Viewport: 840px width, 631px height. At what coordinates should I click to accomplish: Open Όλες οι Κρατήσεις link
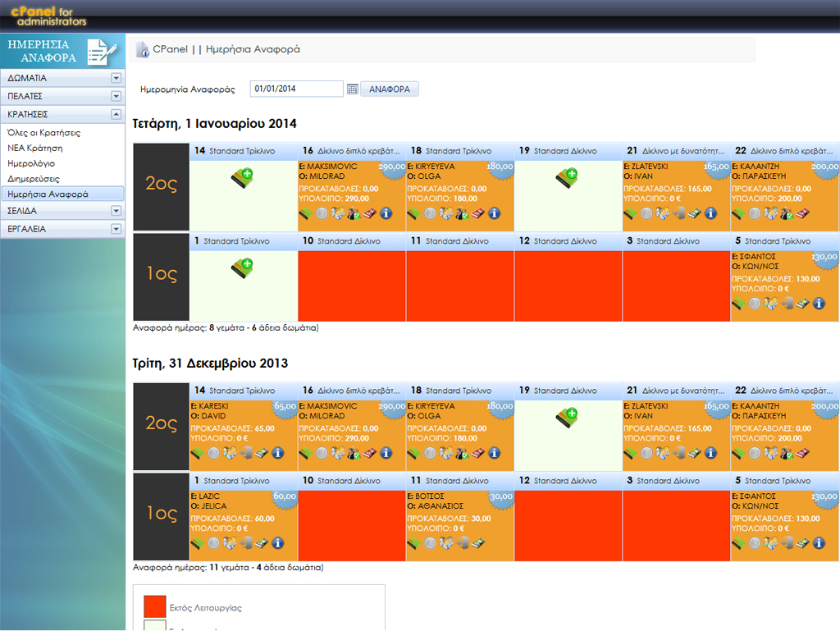(43, 132)
